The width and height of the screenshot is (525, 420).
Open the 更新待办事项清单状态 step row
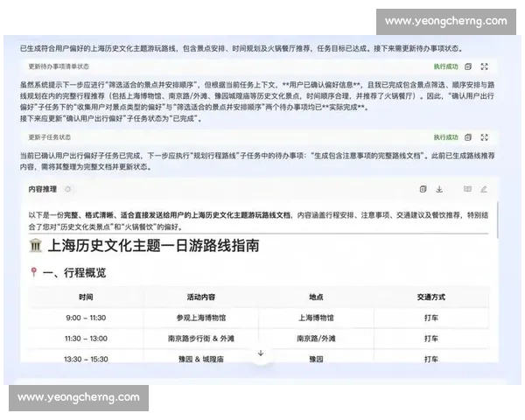(260, 66)
